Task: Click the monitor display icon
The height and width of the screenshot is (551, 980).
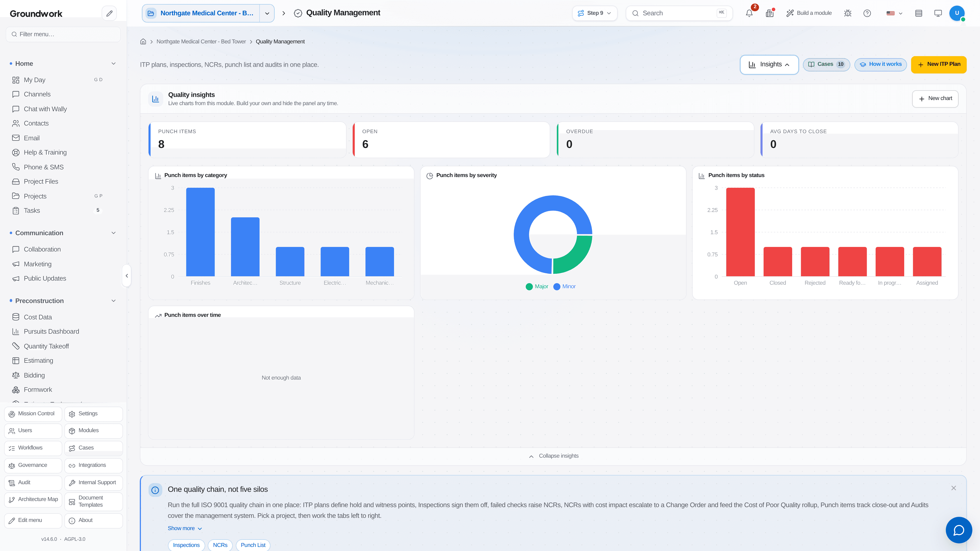Action: click(x=938, y=13)
